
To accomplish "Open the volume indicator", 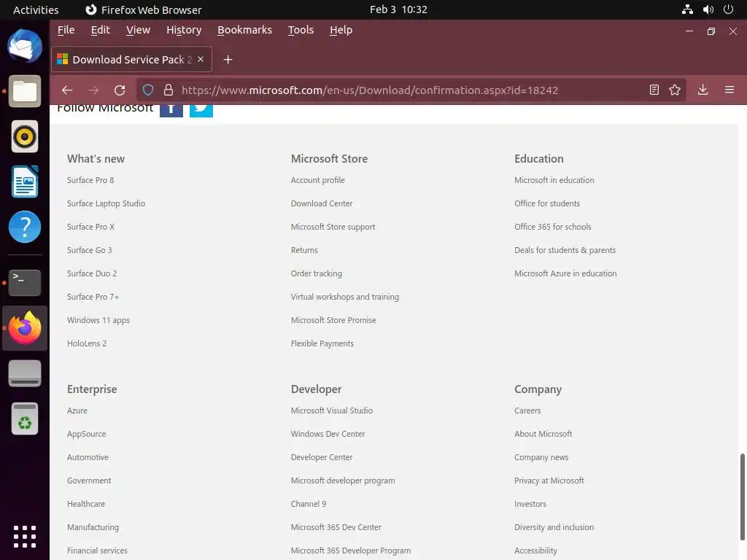I will point(708,9).
